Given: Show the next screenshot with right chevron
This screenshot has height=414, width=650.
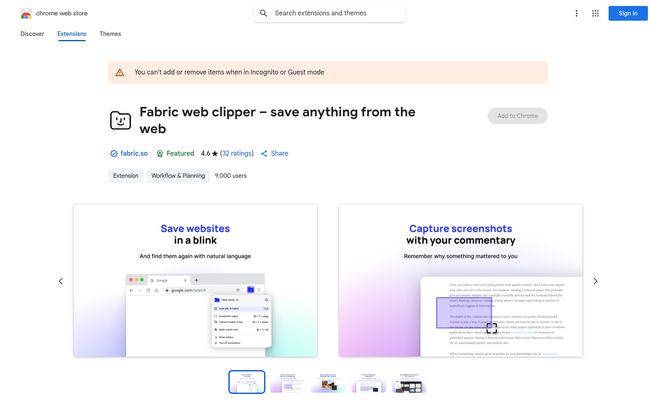Looking at the screenshot, I should coord(595,281).
